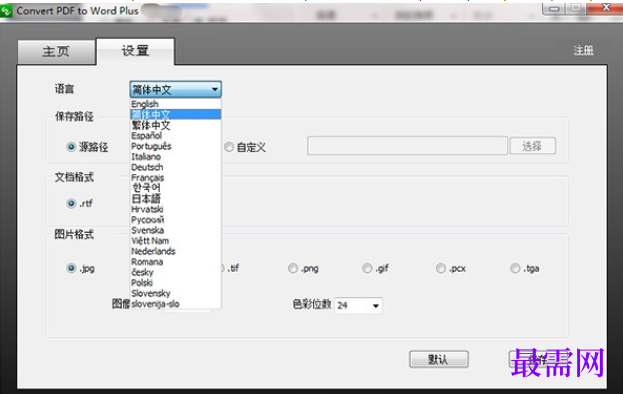Image resolution: width=623 pixels, height=394 pixels.
Task: Pick slovenija-slo language option
Action: (176, 304)
